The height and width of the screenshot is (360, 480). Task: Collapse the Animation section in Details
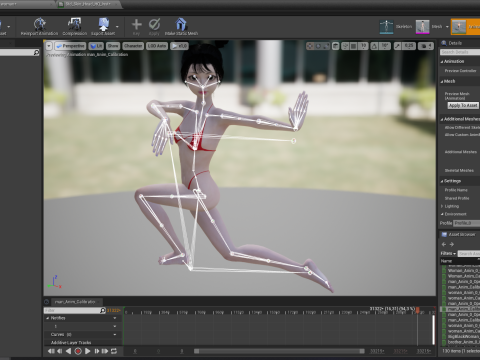[x=442, y=62]
